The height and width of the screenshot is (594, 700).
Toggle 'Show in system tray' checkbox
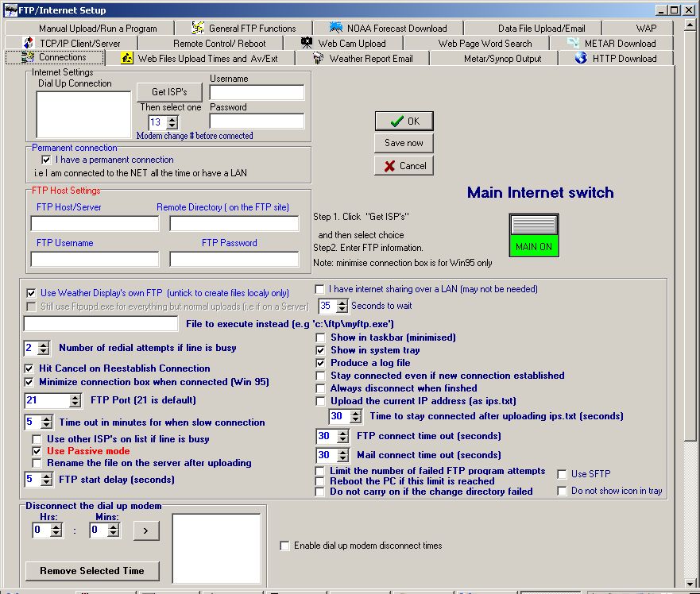(320, 350)
